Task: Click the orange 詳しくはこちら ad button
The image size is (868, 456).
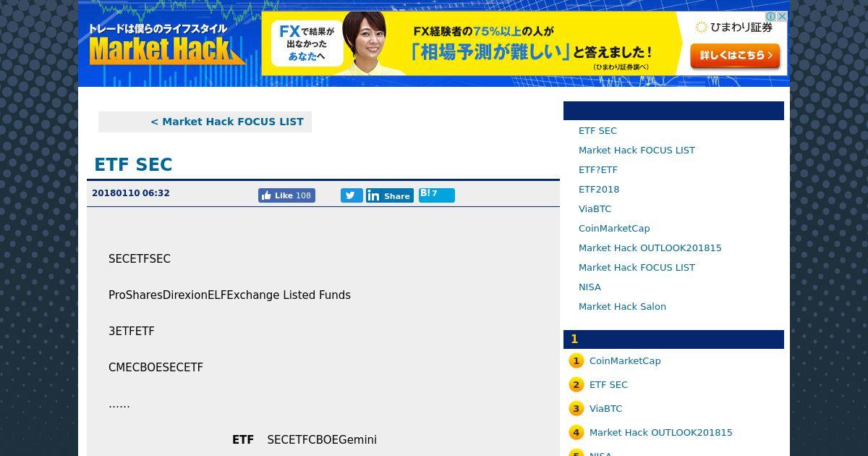Action: point(735,56)
